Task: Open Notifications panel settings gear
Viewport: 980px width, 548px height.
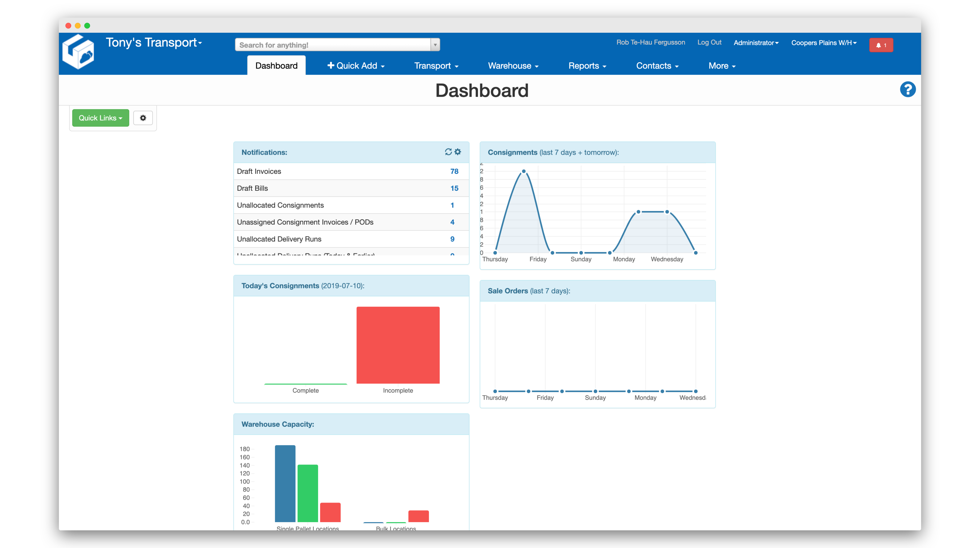Action: [x=458, y=152]
